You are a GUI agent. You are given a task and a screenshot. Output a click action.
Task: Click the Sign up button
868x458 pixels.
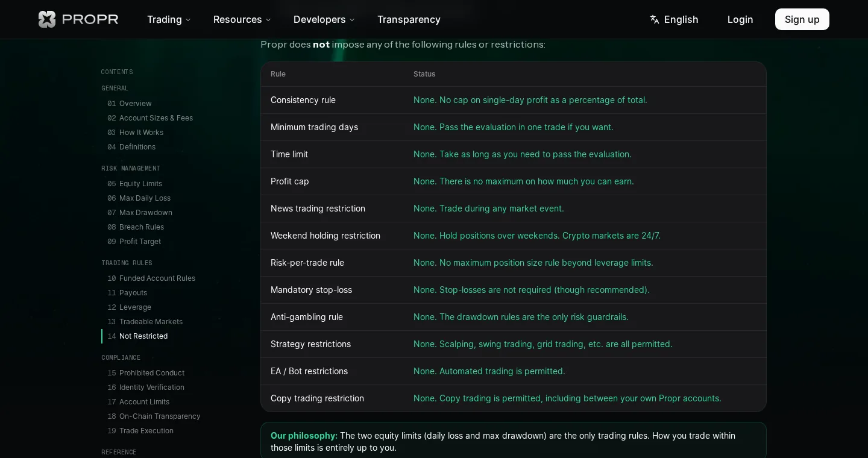pos(802,19)
